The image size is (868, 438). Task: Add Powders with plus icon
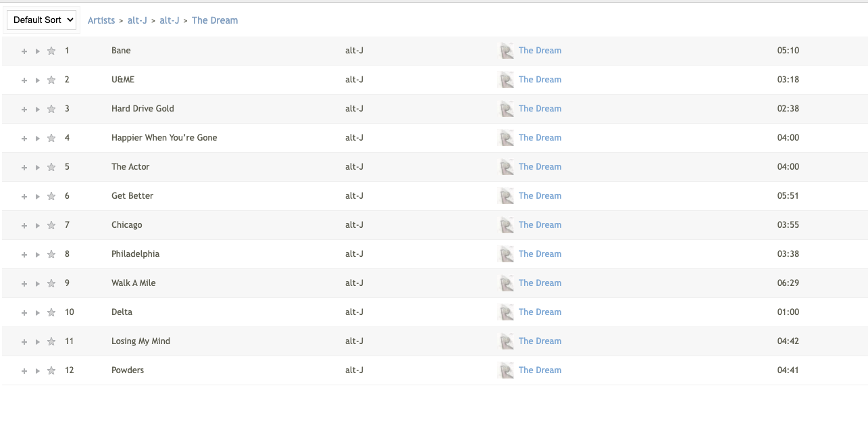click(24, 371)
